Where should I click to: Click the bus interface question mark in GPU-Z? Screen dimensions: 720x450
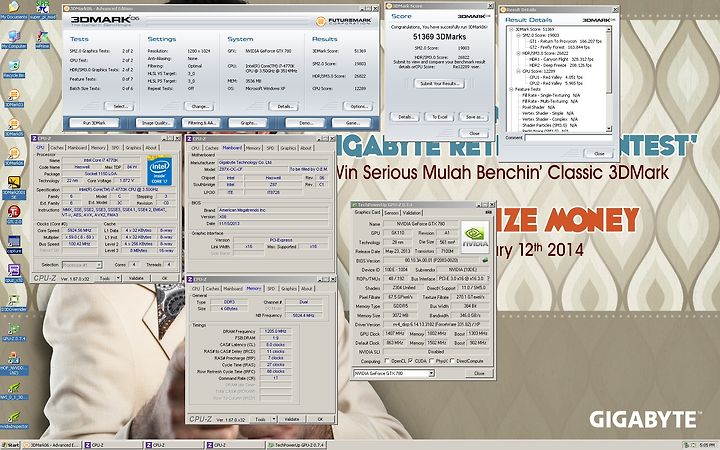[488, 279]
